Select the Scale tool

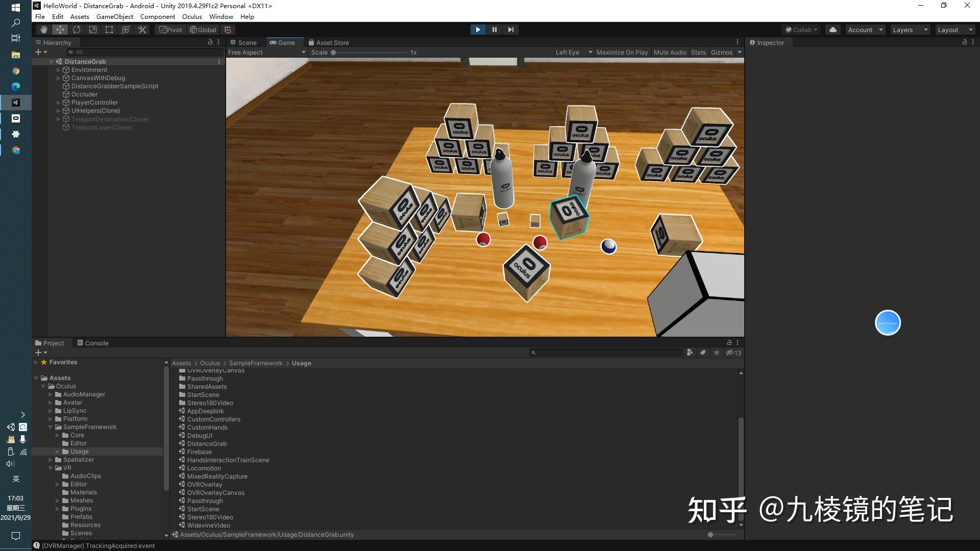93,30
